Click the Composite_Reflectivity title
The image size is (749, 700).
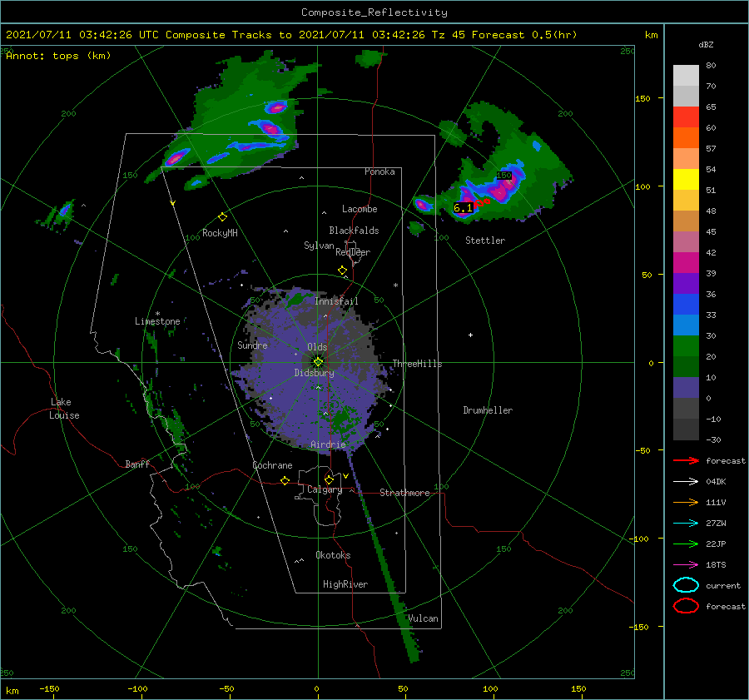[x=374, y=12]
